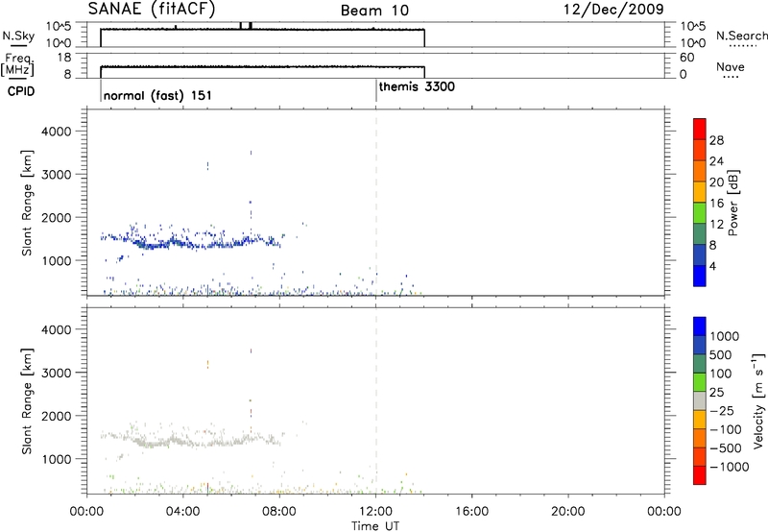Click the CPID row label
The height and width of the screenshot is (532, 768).
tap(21, 91)
